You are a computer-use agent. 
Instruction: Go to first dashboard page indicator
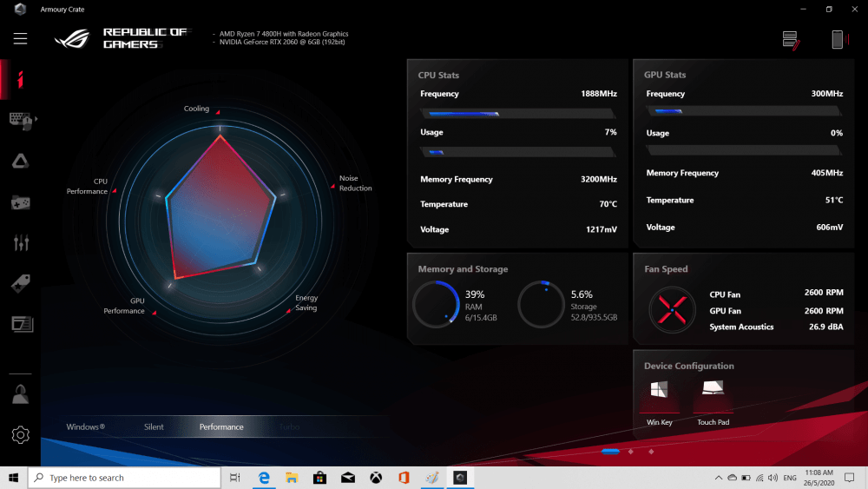pos(610,452)
